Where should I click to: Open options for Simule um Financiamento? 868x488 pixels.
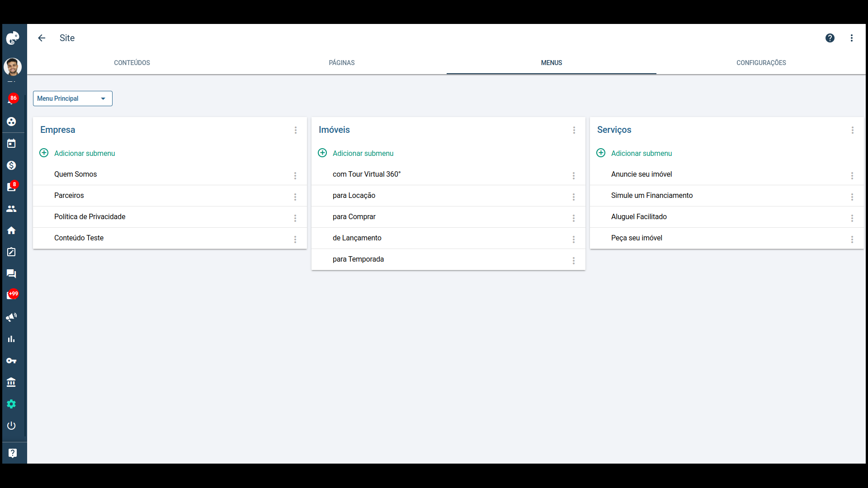click(x=852, y=197)
